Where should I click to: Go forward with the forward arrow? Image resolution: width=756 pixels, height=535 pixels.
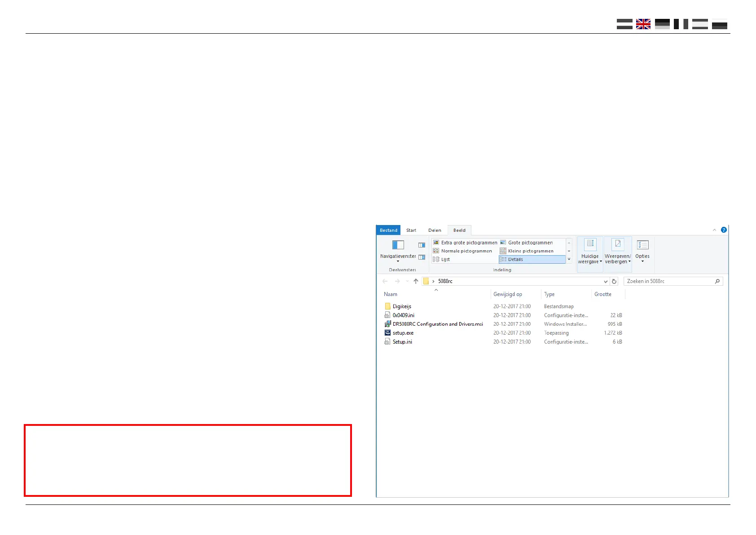point(397,281)
